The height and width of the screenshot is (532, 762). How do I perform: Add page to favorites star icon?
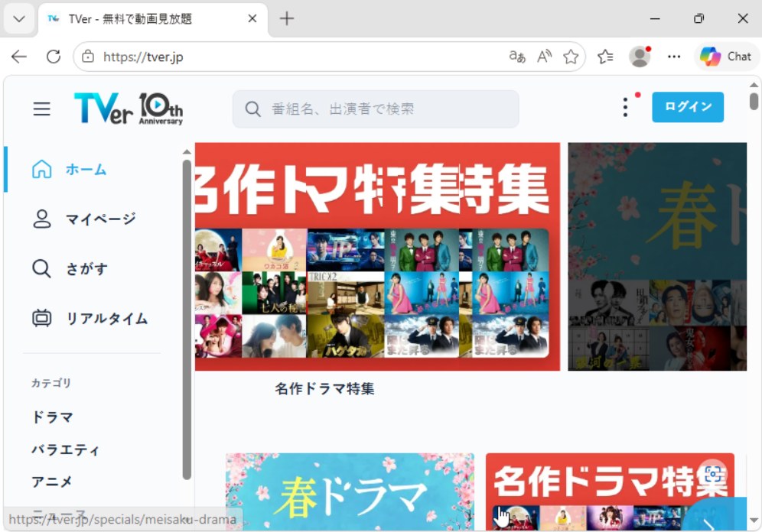point(571,57)
